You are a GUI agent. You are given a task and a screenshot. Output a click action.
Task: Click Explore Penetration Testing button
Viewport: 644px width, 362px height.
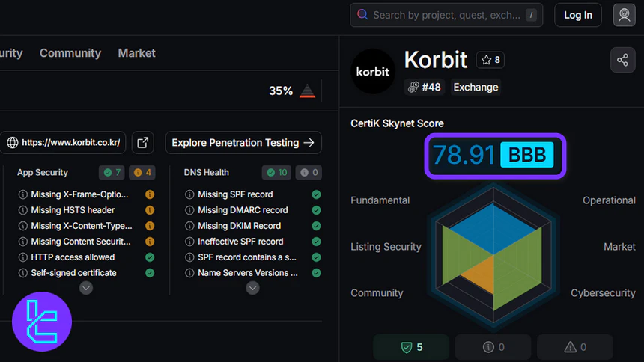click(243, 142)
